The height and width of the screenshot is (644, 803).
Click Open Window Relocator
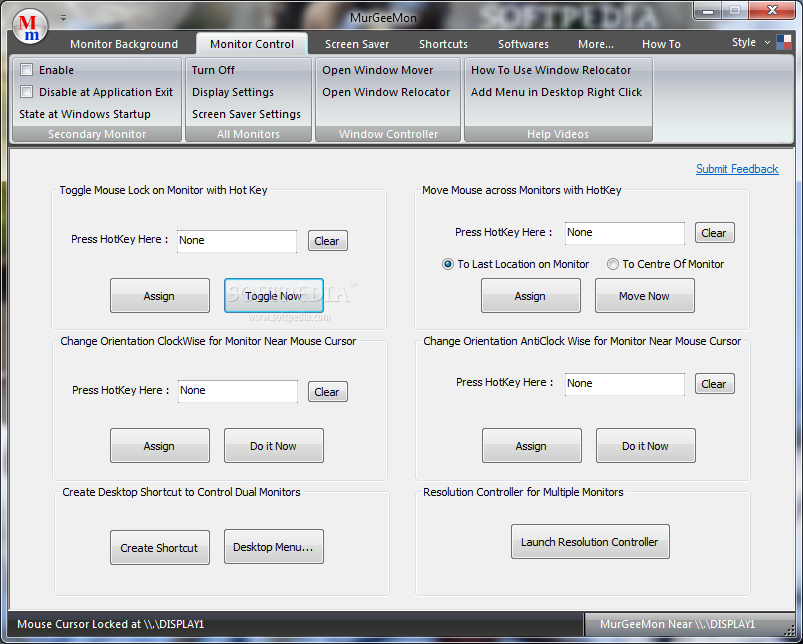pos(386,92)
